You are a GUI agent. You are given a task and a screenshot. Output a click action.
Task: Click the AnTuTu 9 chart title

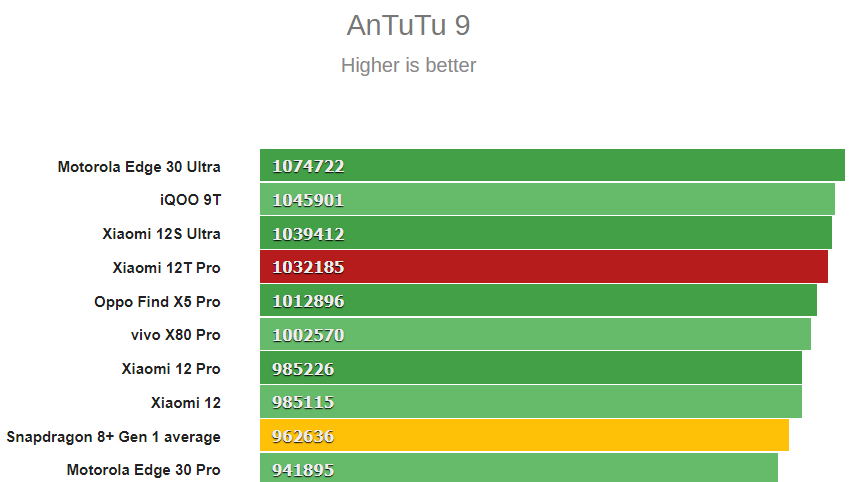[408, 25]
